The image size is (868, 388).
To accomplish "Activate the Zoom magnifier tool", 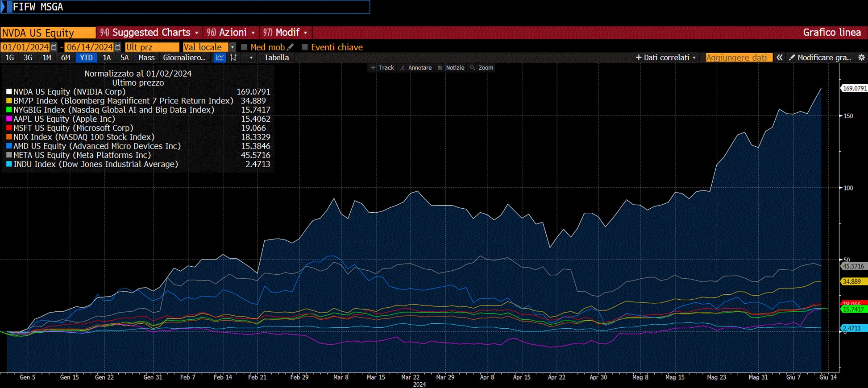I will pos(482,68).
